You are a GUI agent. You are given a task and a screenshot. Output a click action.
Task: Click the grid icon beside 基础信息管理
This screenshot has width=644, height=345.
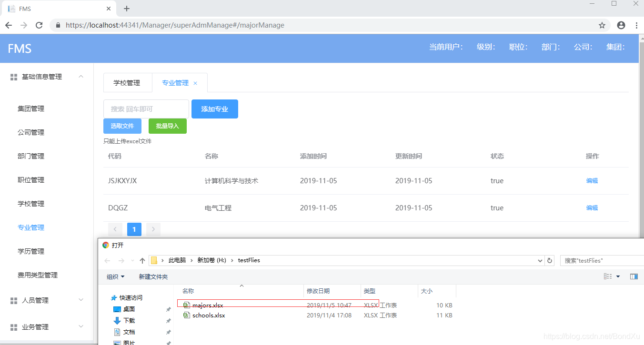click(x=13, y=76)
